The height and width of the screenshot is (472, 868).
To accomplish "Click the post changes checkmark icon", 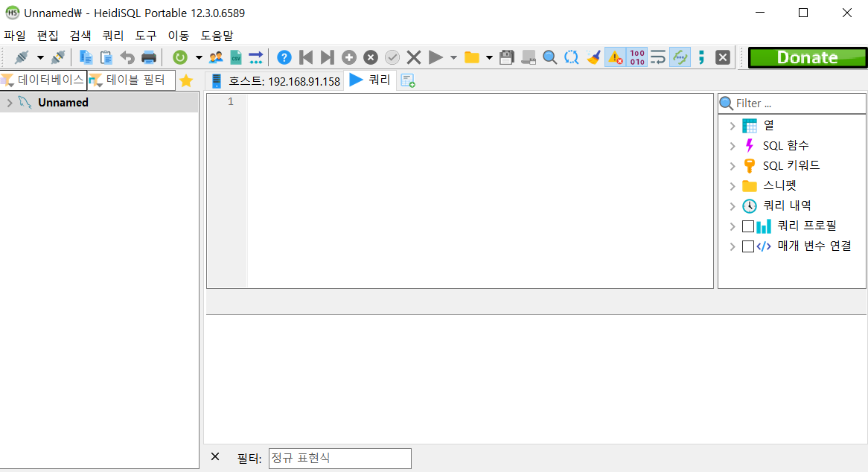I will (392, 57).
